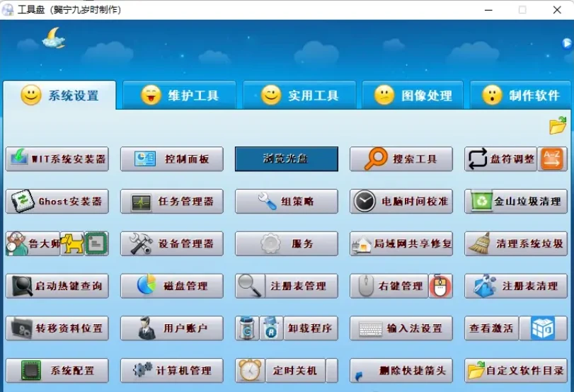Click the magnifier icon beside 注册表管理
The image size is (574, 392).
tap(250, 285)
